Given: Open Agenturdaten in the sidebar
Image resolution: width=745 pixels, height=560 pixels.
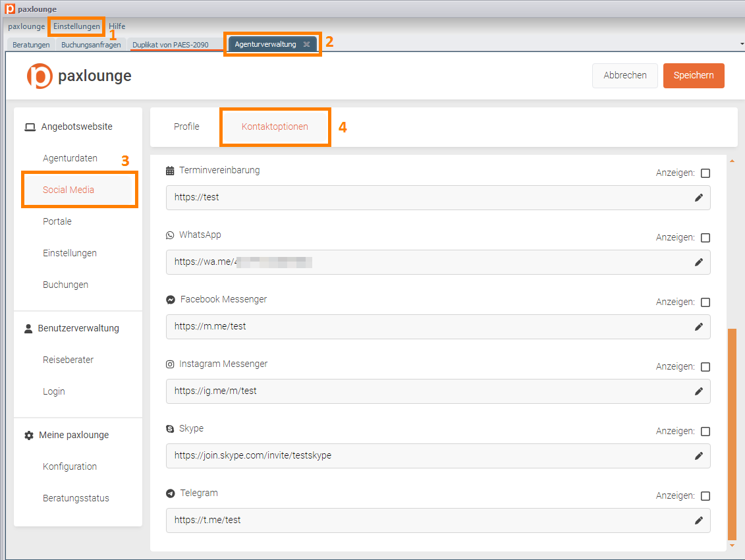Looking at the screenshot, I should (70, 158).
